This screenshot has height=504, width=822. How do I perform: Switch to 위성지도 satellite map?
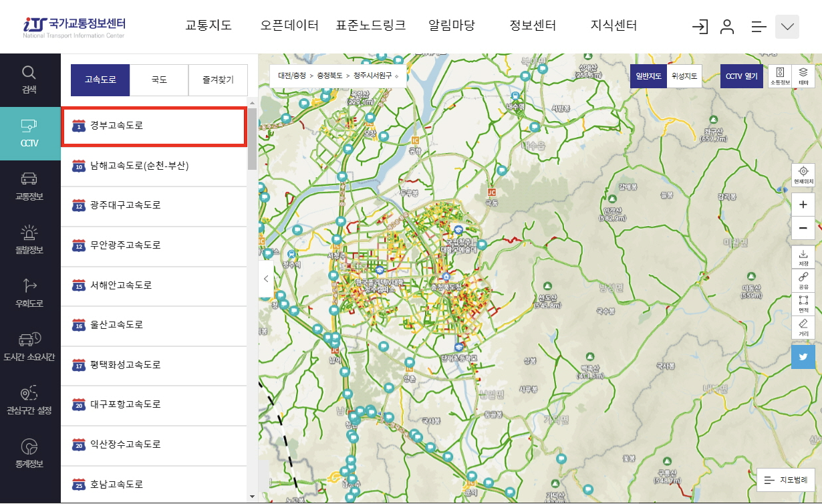[x=684, y=76]
